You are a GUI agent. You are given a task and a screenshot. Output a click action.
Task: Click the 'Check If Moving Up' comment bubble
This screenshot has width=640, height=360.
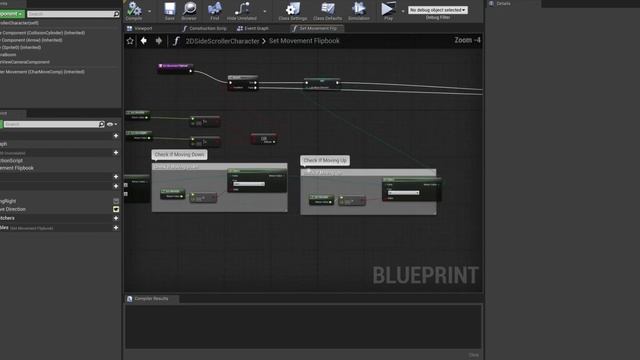pos(325,160)
